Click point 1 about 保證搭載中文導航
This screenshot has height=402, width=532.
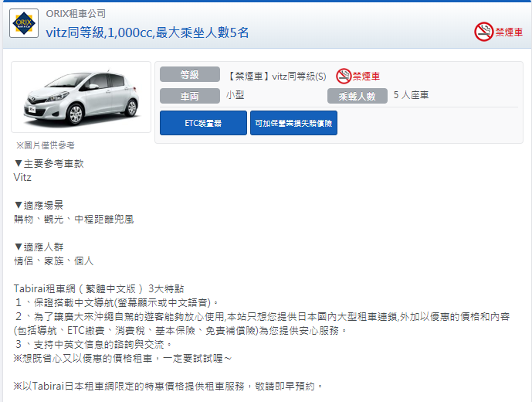117,302
